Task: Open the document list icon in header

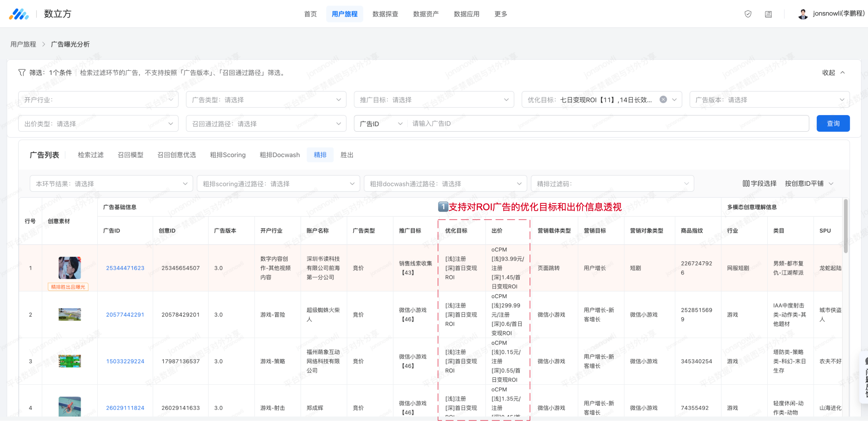Action: coord(768,14)
